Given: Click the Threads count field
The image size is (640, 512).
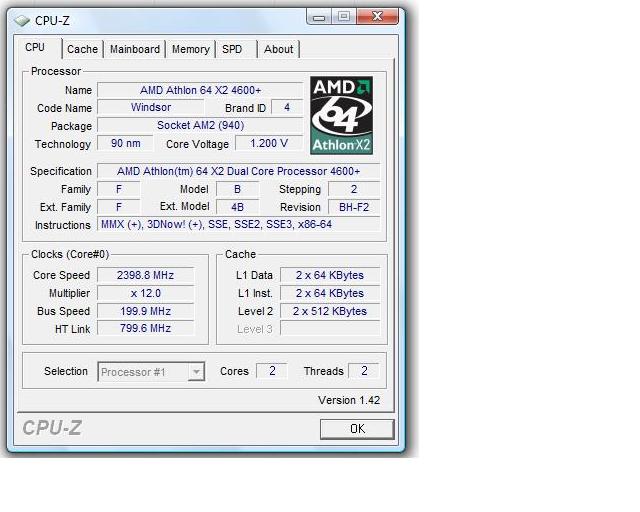Looking at the screenshot, I should tap(364, 371).
